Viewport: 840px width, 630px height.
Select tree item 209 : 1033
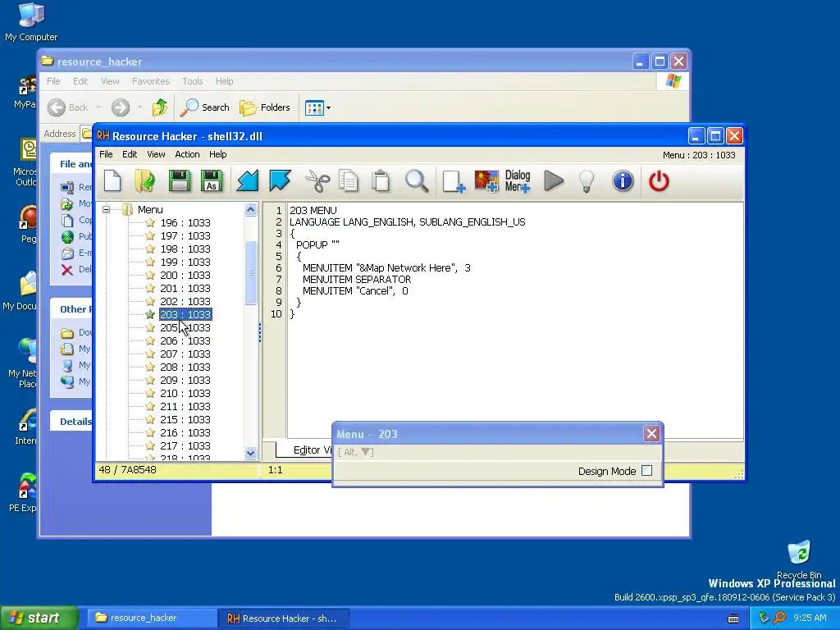click(x=185, y=380)
